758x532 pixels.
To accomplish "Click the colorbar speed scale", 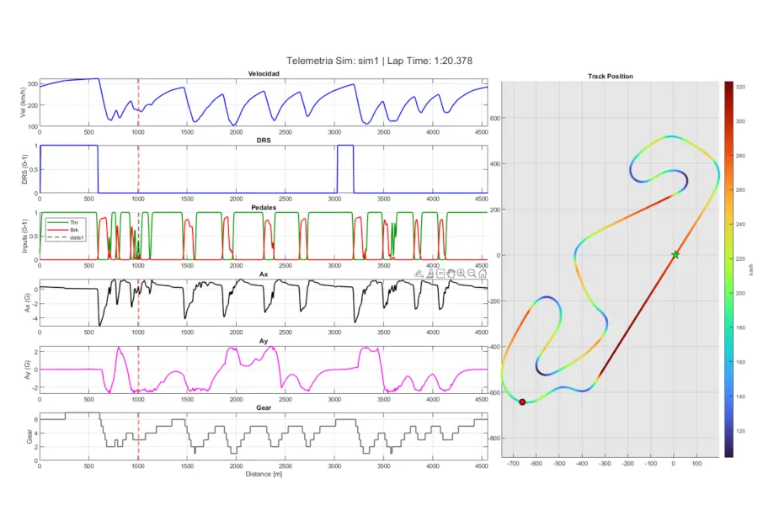I will tap(728, 269).
